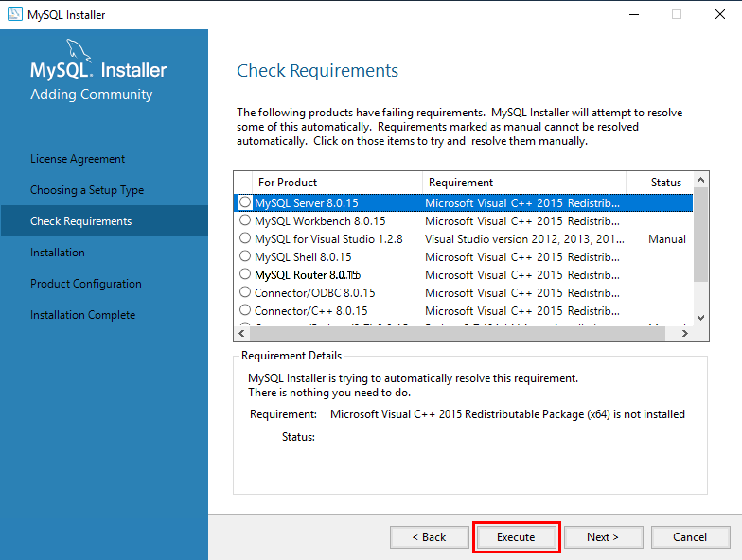Click the Cancel button

tap(691, 537)
